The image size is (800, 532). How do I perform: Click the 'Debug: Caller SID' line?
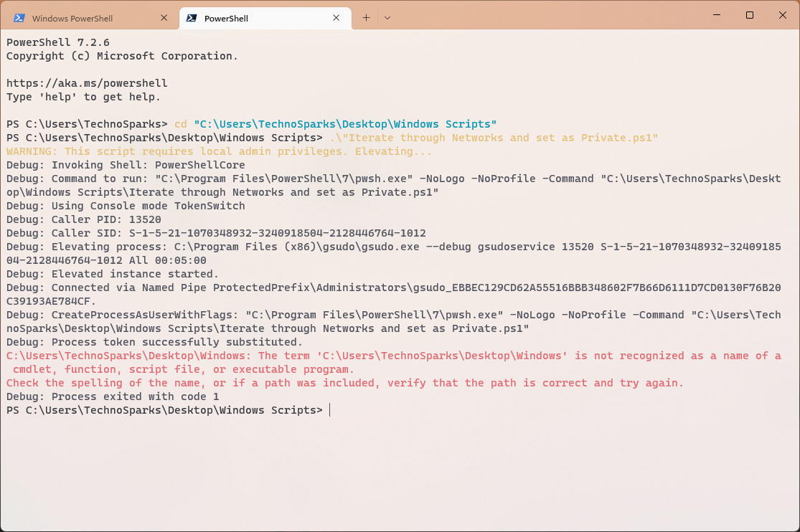pos(216,233)
